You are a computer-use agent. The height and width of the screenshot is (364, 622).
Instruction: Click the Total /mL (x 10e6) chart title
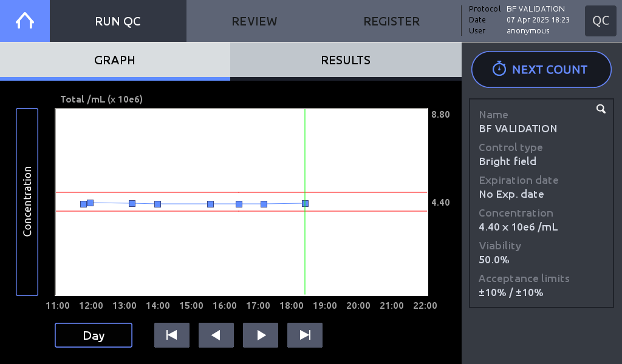[x=101, y=99]
